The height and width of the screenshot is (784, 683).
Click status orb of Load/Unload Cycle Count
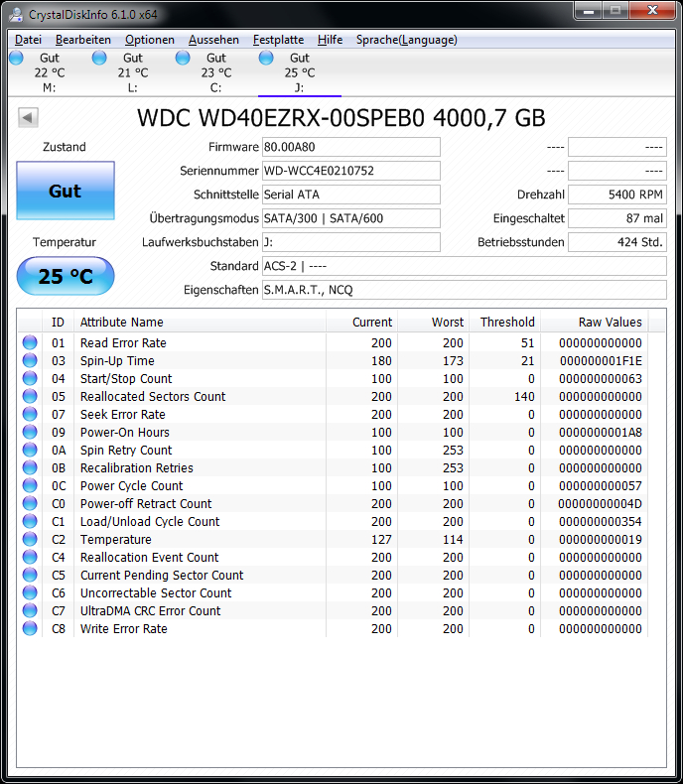[x=30, y=521]
